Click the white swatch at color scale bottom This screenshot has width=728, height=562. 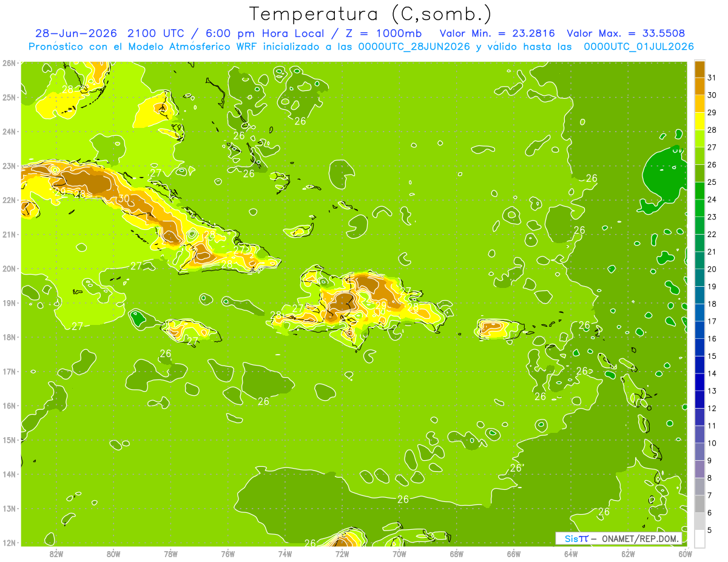click(x=699, y=538)
